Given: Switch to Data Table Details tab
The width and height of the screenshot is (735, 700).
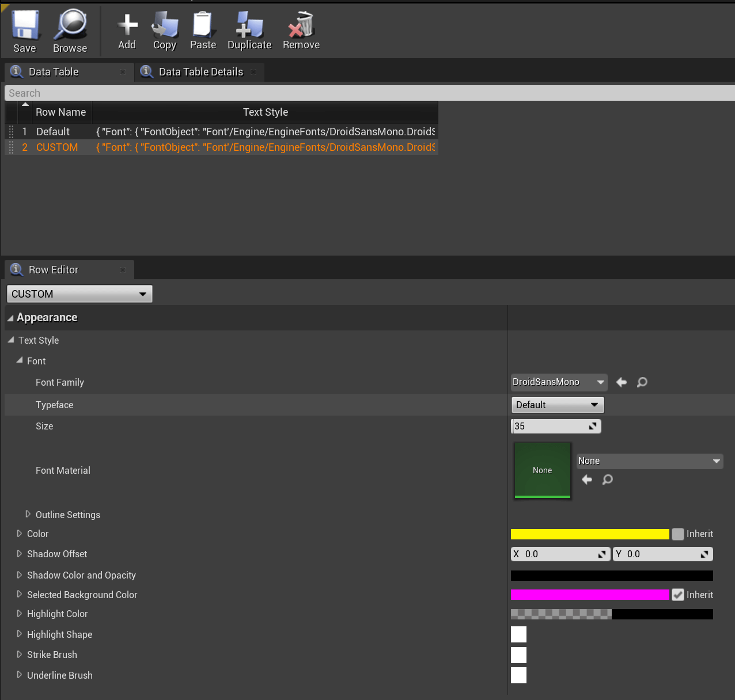Looking at the screenshot, I should (201, 72).
